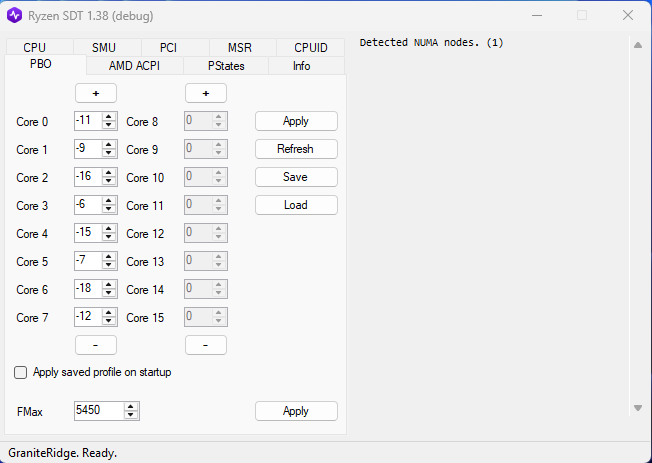Open the CPUID tab
Image resolution: width=652 pixels, height=463 pixels.
pos(310,47)
